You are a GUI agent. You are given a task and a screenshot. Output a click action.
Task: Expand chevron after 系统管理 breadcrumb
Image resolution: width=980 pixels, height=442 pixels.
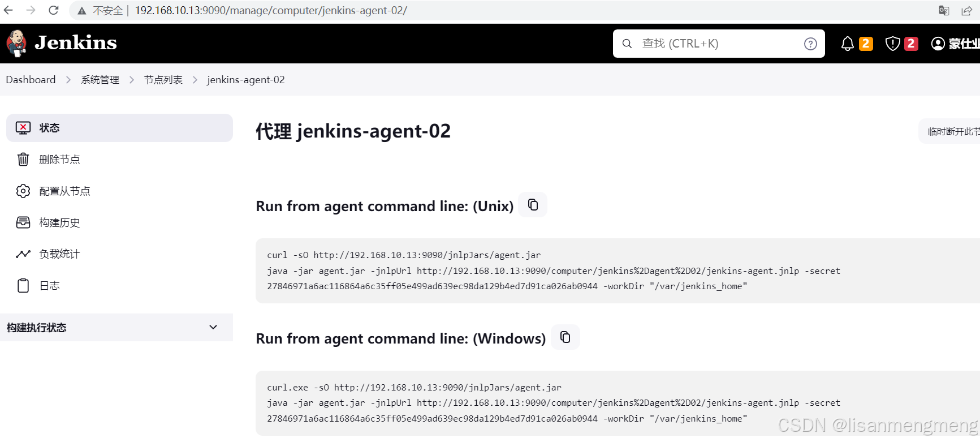pos(132,80)
